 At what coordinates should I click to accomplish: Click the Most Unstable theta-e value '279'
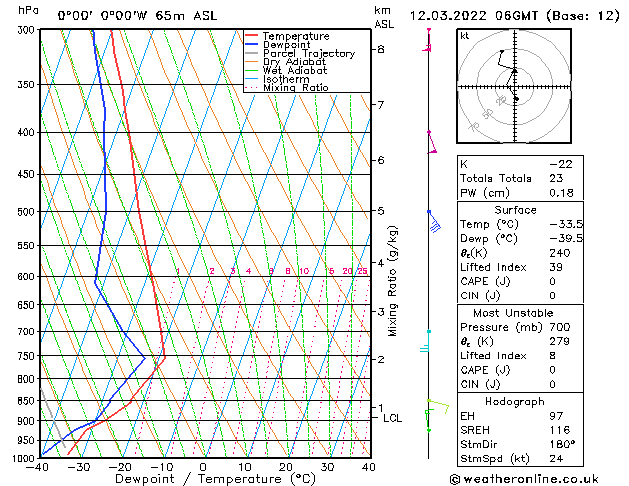point(560,342)
